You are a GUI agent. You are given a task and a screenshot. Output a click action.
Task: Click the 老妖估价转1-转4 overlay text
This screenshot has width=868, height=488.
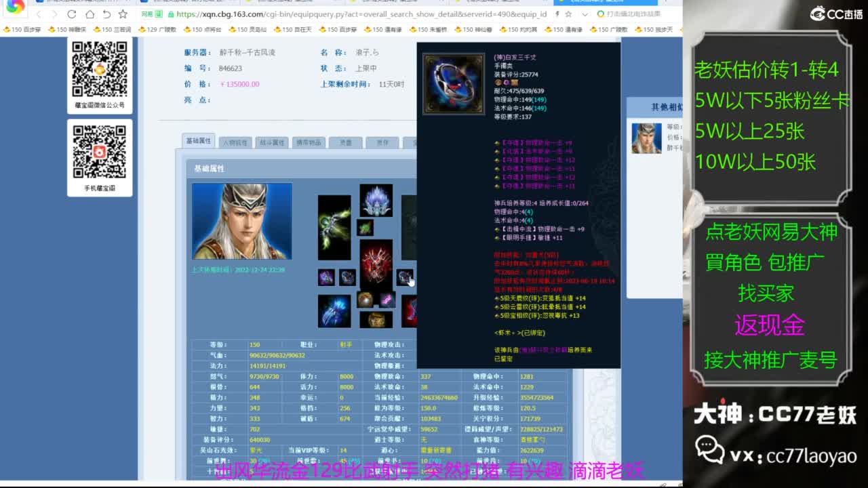point(766,69)
